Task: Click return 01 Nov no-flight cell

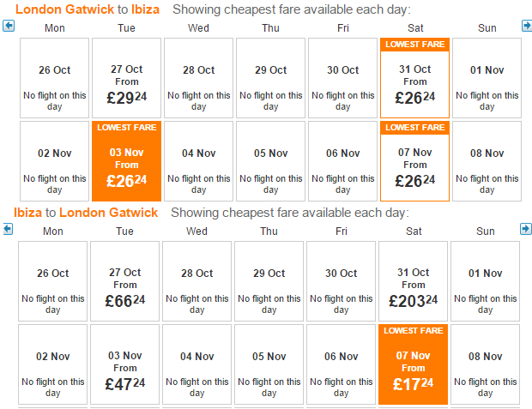Action: (x=485, y=281)
